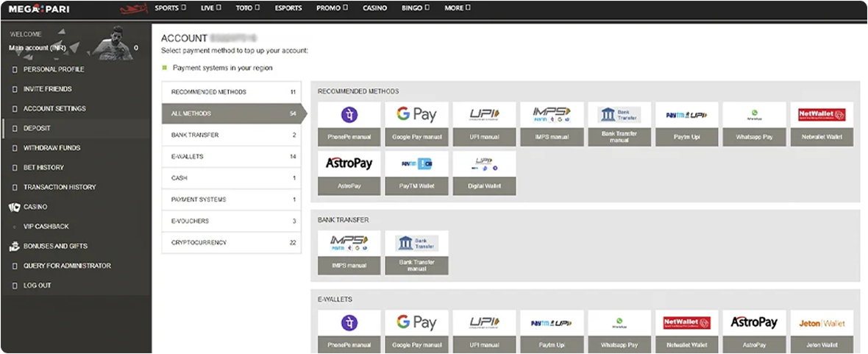Filter by Cryptocurrency category
Viewport: 868px width, 354px height.
pos(232,243)
